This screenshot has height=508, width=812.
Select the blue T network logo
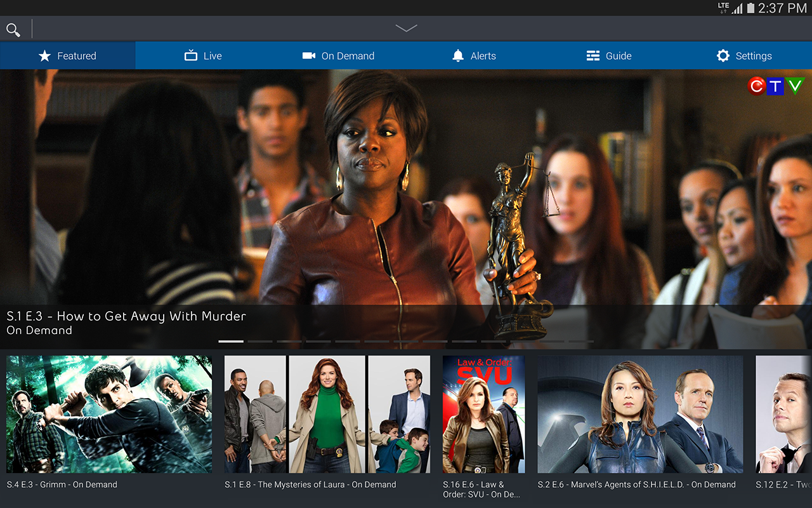775,86
